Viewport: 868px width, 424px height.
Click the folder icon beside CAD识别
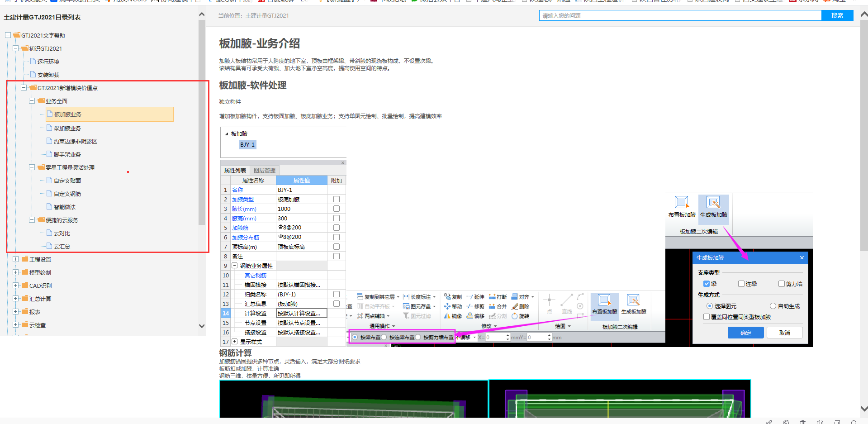point(25,285)
